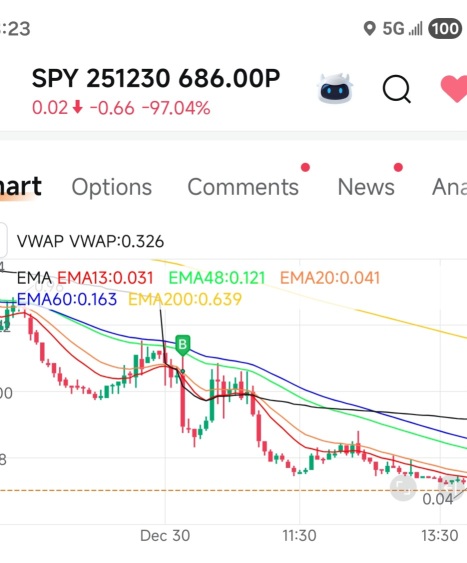Select the green B buy marker
The height and width of the screenshot is (563, 467).
point(183,345)
